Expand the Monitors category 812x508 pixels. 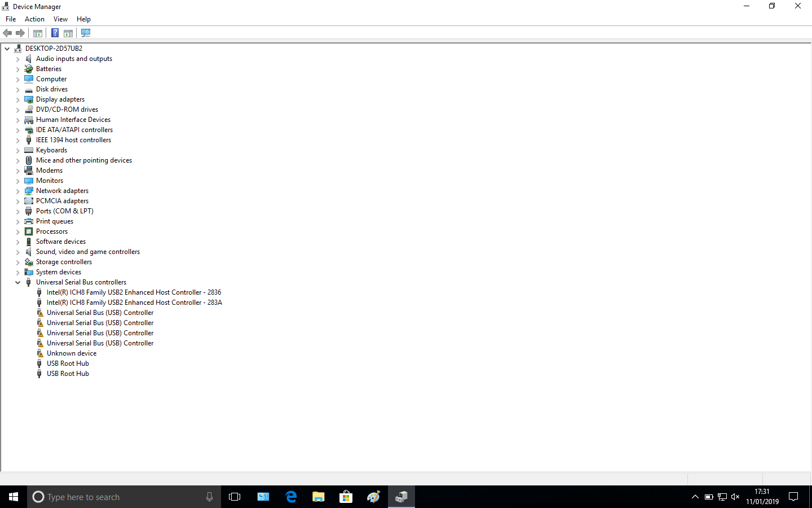pyautogui.click(x=17, y=181)
